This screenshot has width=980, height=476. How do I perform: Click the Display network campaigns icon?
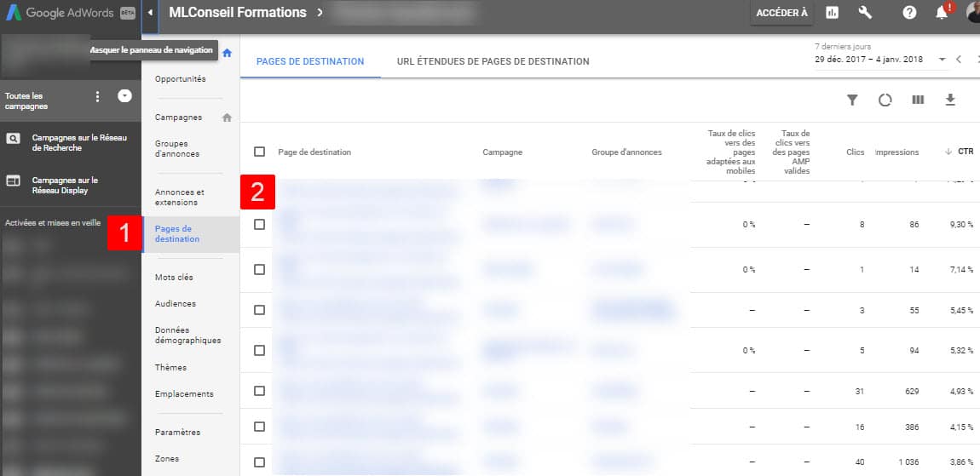(14, 181)
